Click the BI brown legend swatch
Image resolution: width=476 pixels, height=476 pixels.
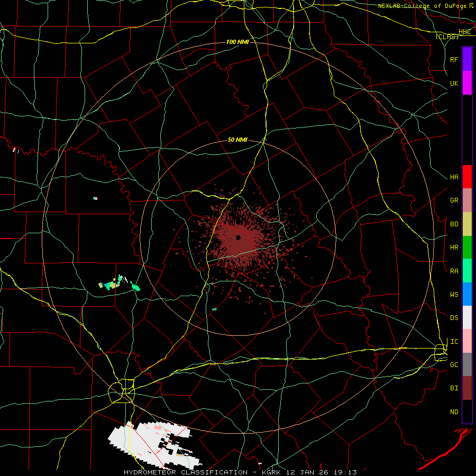467,388
